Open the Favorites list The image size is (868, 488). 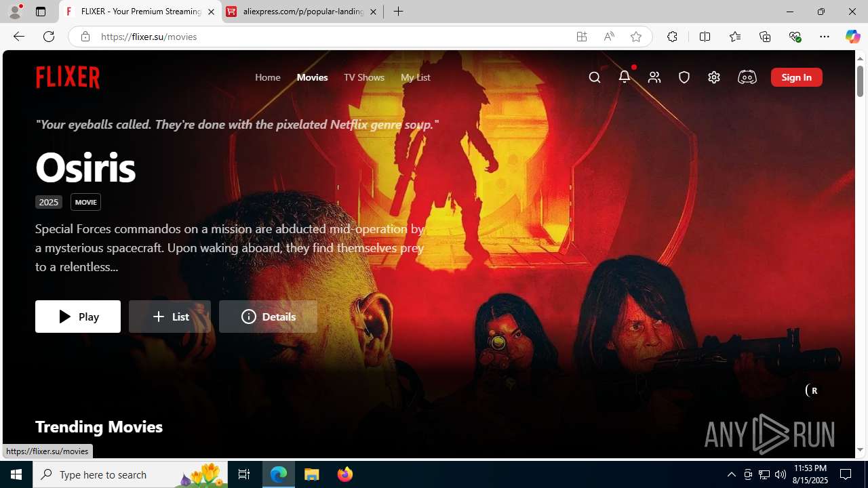734,37
